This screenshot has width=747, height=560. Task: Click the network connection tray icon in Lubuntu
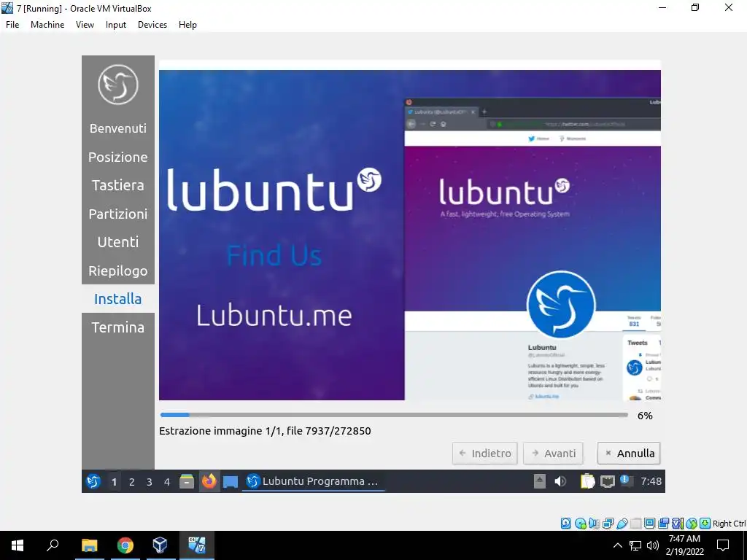click(608, 481)
